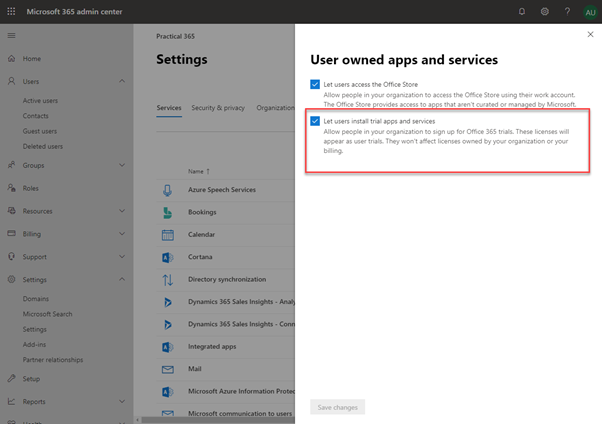
Task: Collapse the Users section chevron
Action: 122,81
